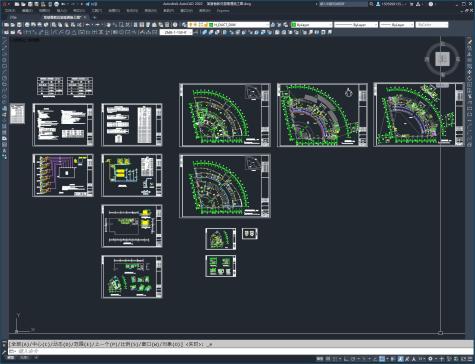475x364 pixels.
Task: Toggle Model space button in status bar
Action: tap(320, 359)
